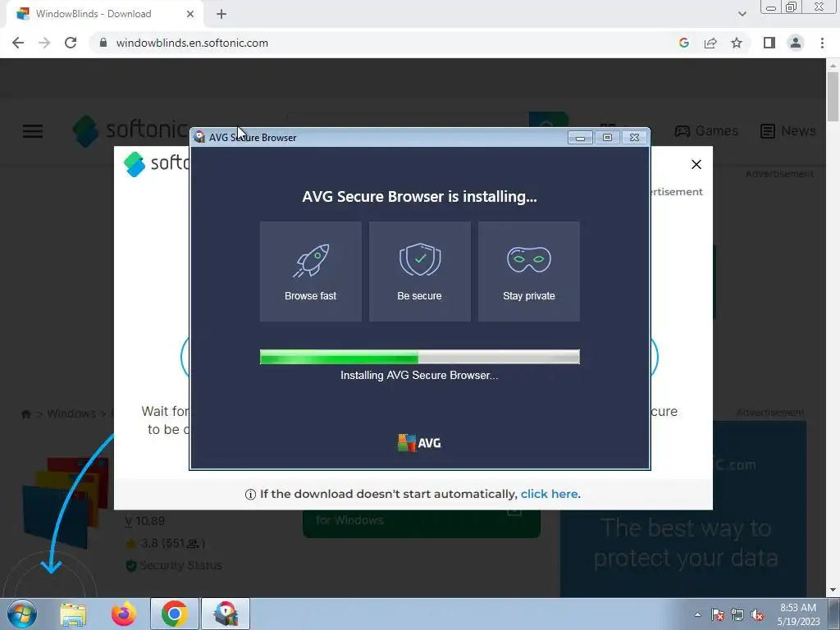Select the WindowBlinds - Download tab

pos(104,14)
